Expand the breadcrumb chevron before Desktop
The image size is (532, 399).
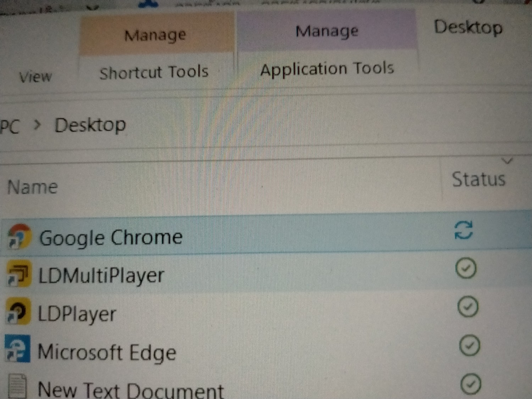38,125
